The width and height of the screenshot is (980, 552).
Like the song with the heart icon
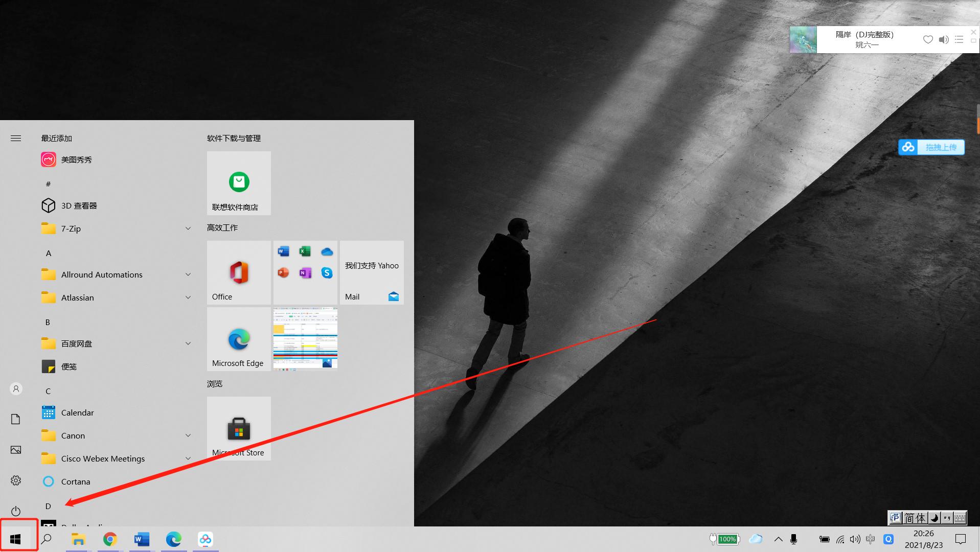pos(928,39)
